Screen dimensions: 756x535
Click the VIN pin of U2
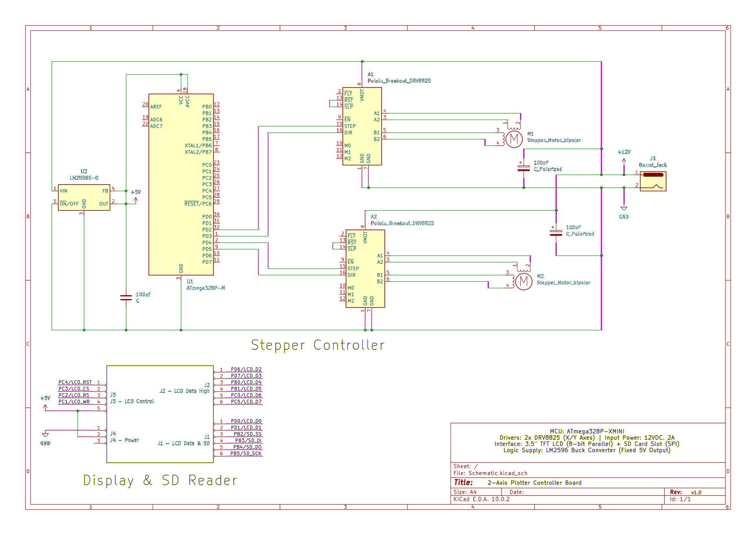coord(60,191)
